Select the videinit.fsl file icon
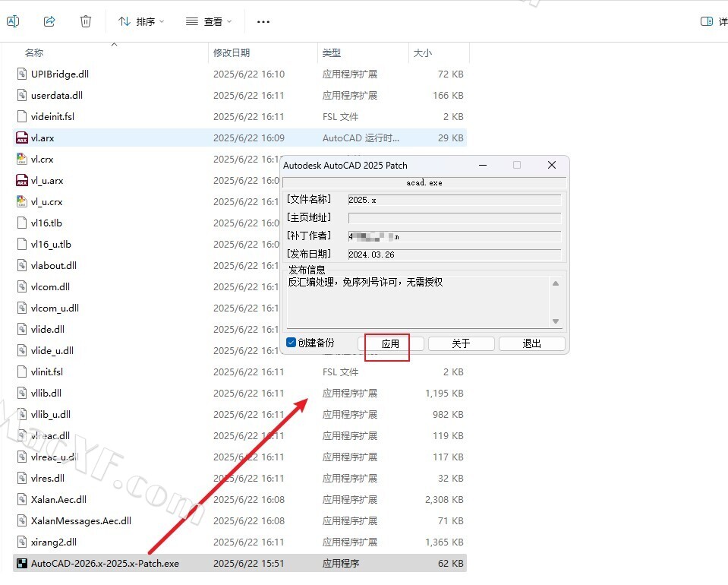Image resolution: width=728 pixels, height=585 pixels. tap(22, 117)
